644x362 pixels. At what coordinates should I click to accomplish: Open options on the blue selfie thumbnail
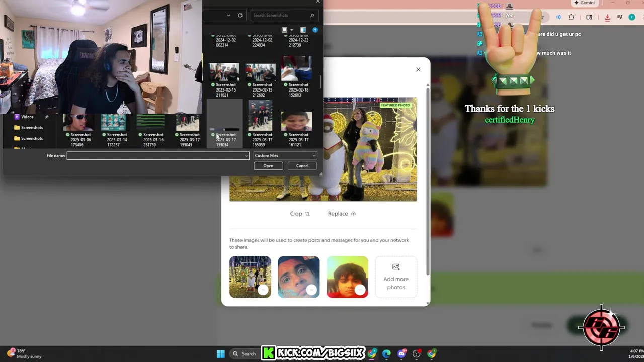[x=311, y=290]
